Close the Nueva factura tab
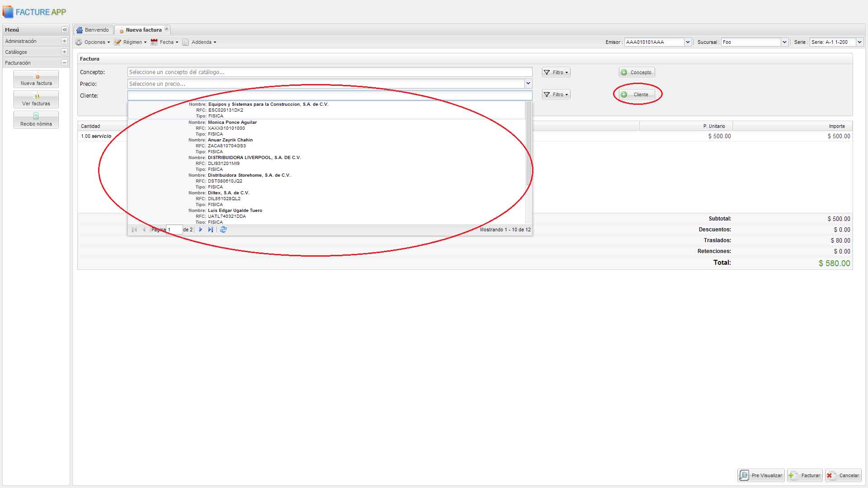The width and height of the screenshot is (868, 488). [x=166, y=29]
